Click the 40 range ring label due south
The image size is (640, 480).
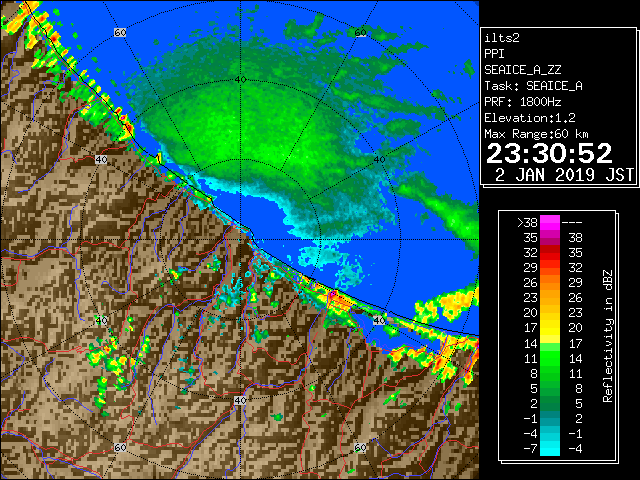pyautogui.click(x=240, y=400)
